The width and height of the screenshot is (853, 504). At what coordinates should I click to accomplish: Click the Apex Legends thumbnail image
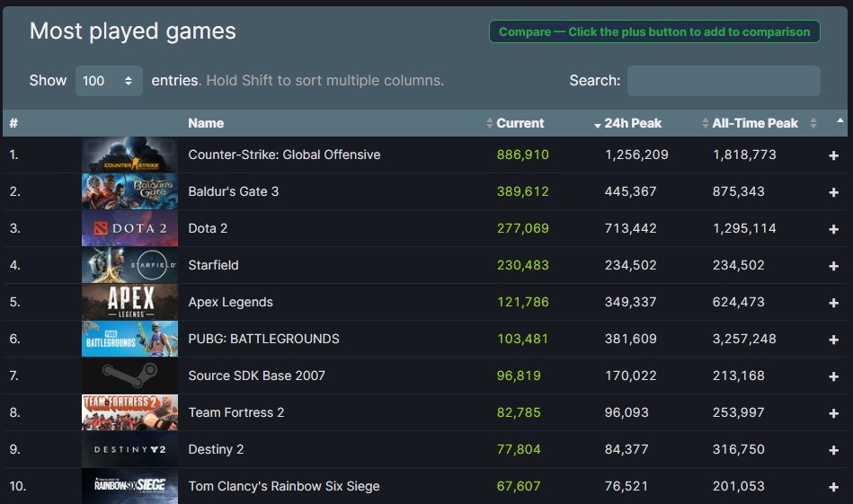tap(129, 302)
